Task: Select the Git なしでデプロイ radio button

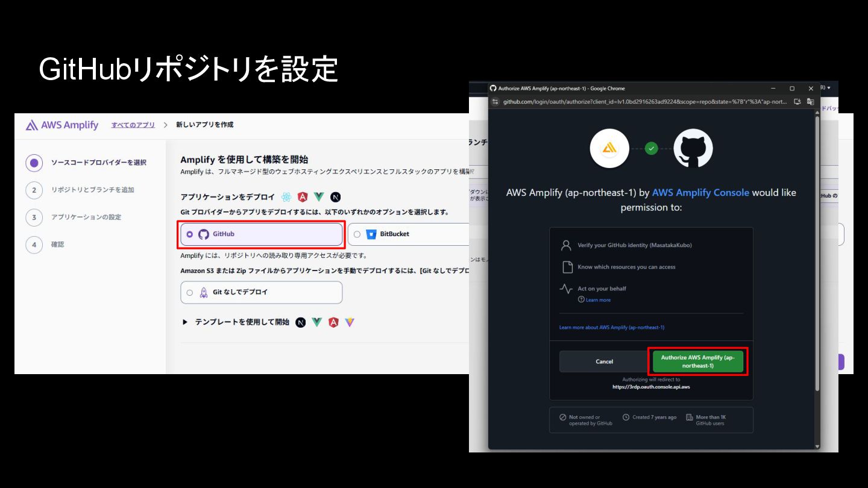Action: [x=190, y=292]
